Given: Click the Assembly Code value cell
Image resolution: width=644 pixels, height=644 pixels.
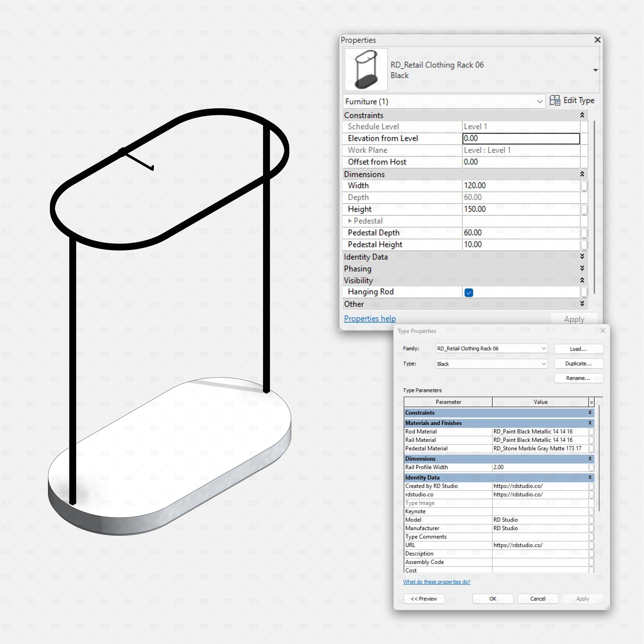Looking at the screenshot, I should point(540,562).
